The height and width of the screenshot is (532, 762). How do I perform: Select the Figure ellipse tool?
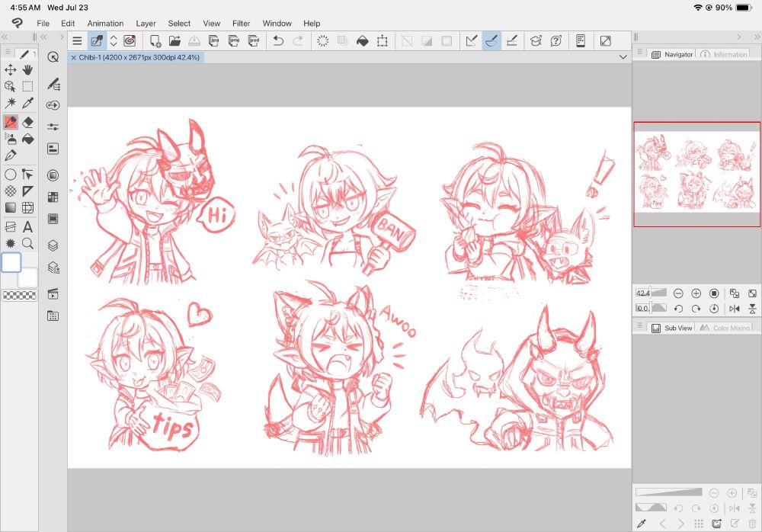pyautogui.click(x=10, y=174)
